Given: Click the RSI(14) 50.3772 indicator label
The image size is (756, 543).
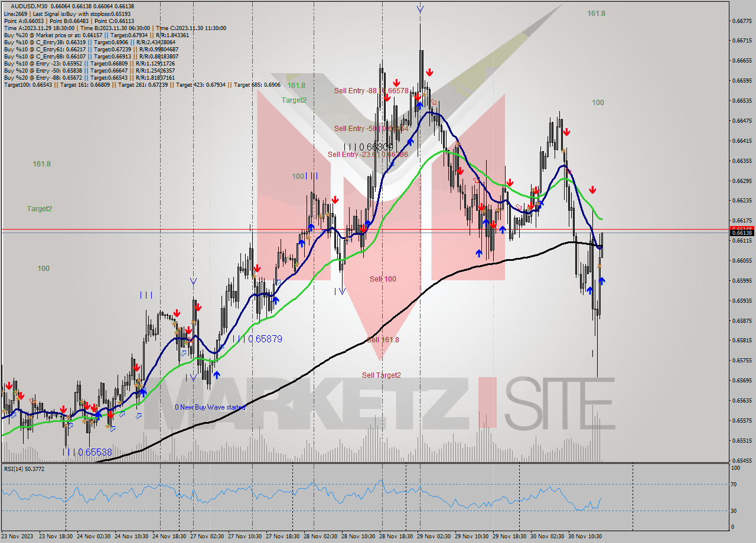Looking at the screenshot, I should (24, 469).
